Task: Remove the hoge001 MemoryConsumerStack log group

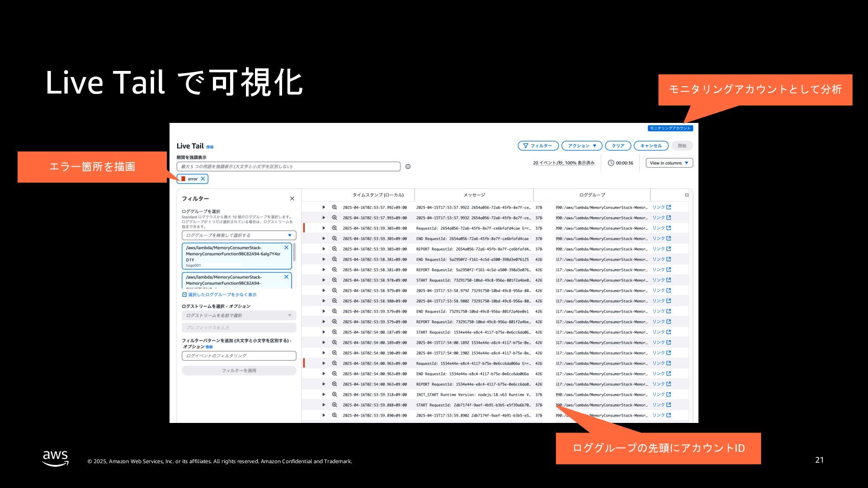Action: coord(286,248)
